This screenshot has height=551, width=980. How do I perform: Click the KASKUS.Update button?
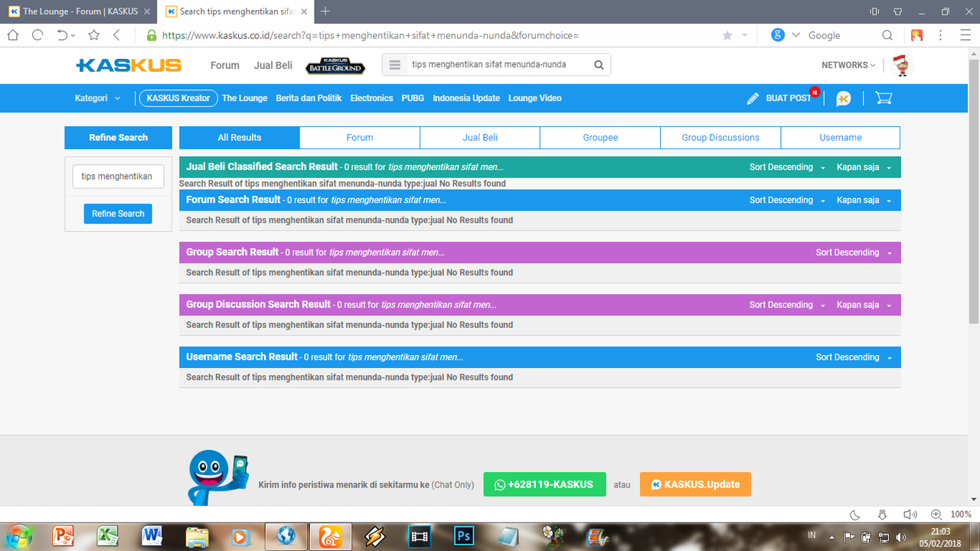point(695,484)
